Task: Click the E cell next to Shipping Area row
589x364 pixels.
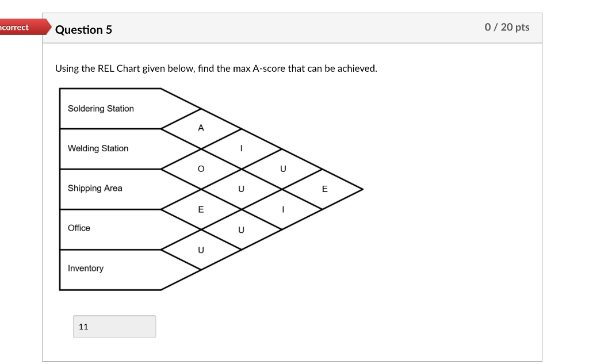Action: click(201, 209)
